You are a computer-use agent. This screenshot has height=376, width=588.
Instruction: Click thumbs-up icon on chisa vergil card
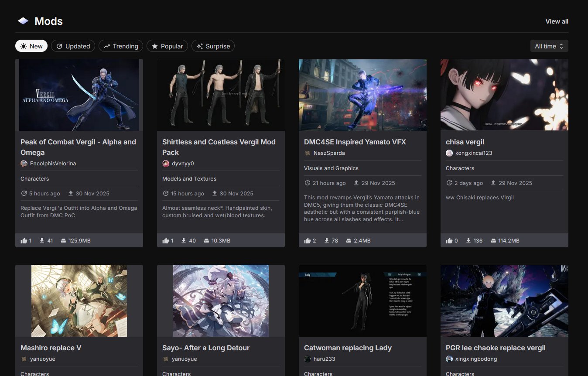click(449, 240)
